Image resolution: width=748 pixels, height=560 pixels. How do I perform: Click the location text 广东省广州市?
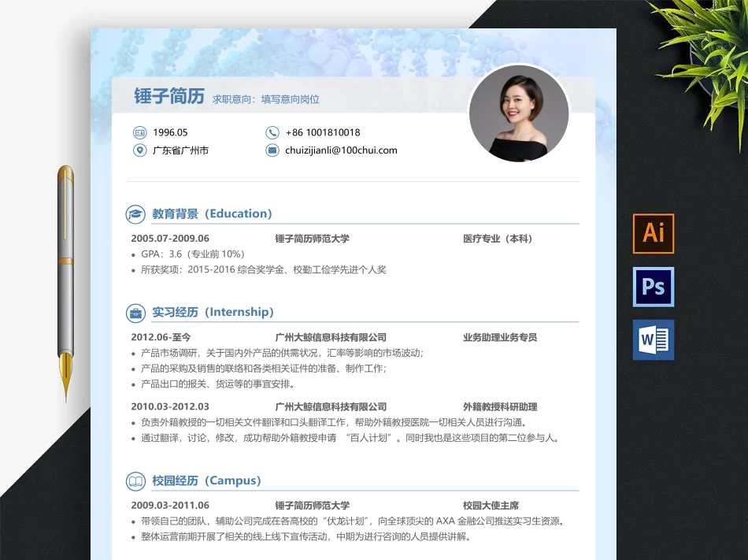180,150
